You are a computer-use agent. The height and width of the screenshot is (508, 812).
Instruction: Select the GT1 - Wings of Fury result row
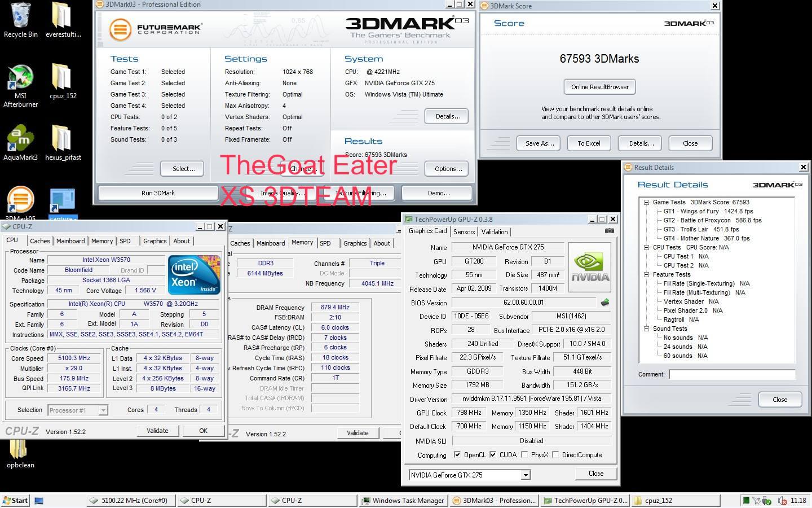[x=708, y=211]
